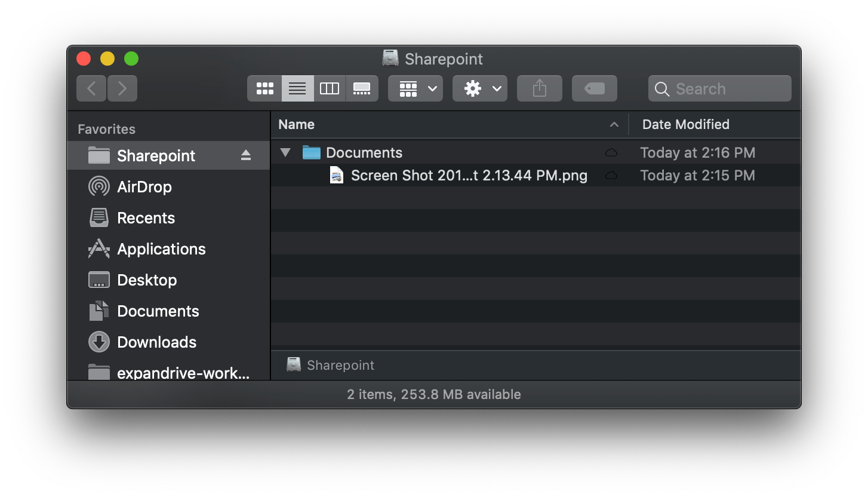Image resolution: width=868 pixels, height=497 pixels.
Task: Click 'Today at 2:15 PM' date cell
Action: pyautogui.click(x=697, y=175)
